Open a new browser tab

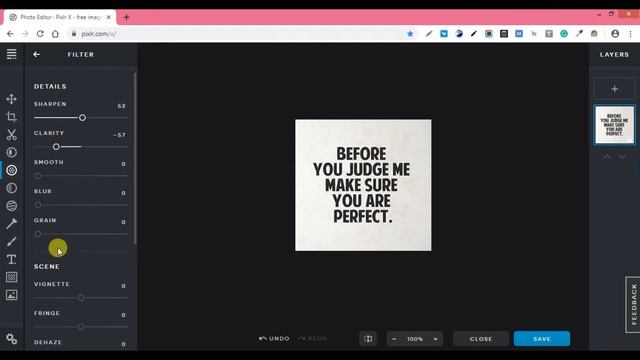(126, 17)
